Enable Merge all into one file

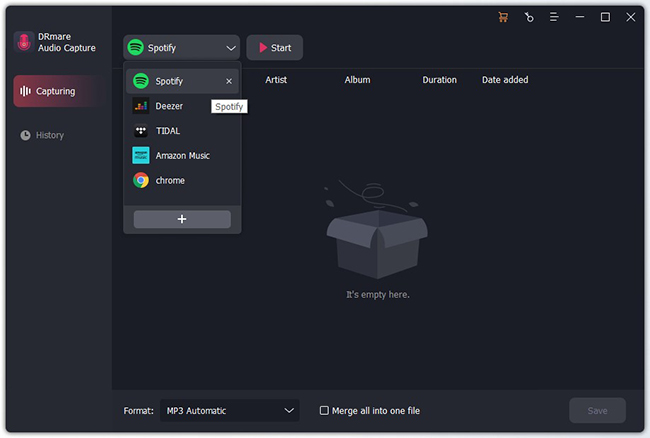coord(324,411)
